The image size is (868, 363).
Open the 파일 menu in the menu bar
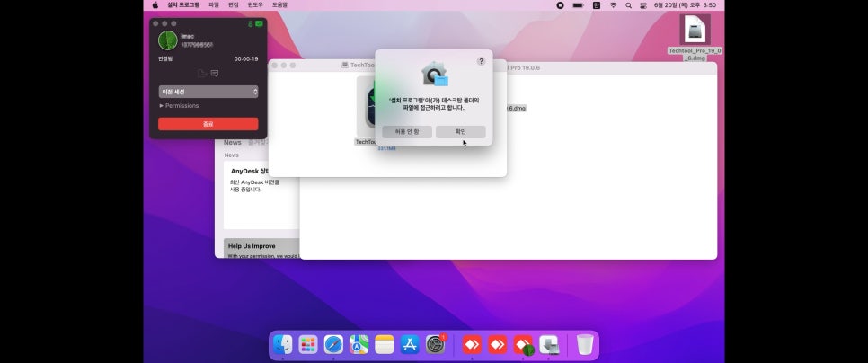coord(214,5)
